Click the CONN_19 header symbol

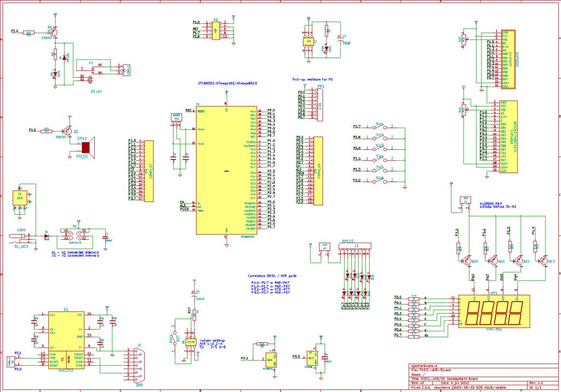318,171
